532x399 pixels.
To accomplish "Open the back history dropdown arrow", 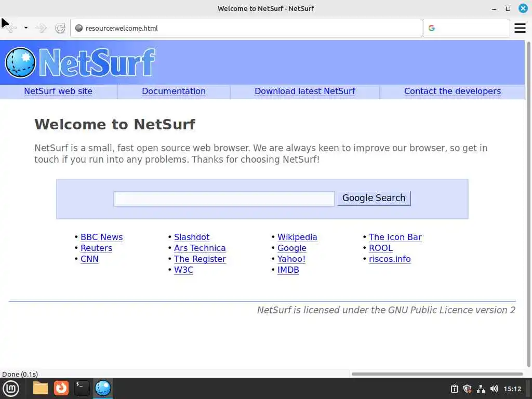I will pos(26,28).
